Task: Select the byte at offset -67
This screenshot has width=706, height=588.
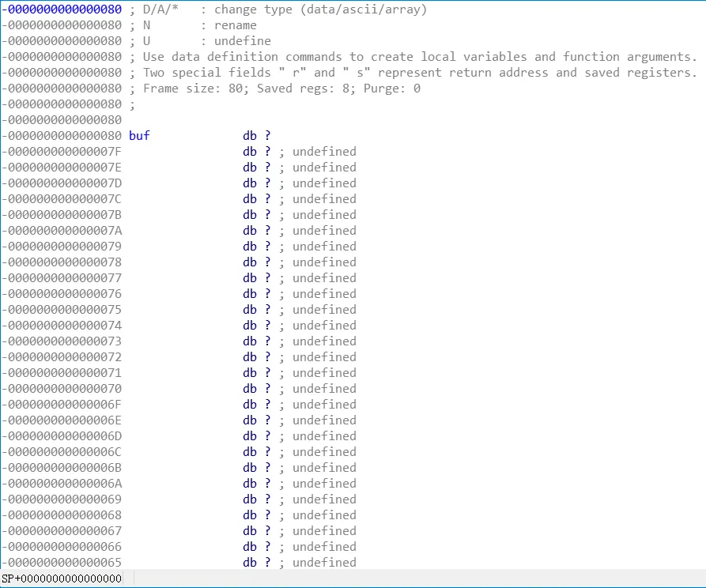Action: (x=179, y=531)
